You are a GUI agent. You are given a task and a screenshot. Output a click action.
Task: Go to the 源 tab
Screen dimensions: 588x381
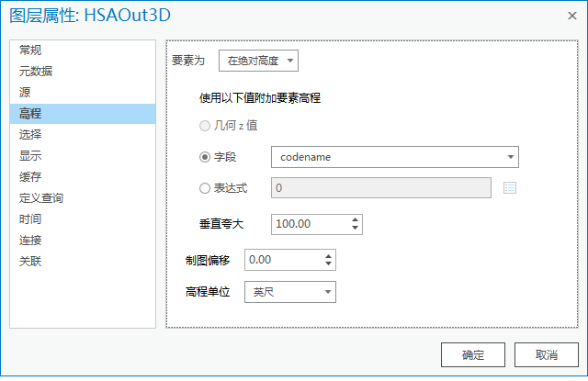[x=25, y=92]
